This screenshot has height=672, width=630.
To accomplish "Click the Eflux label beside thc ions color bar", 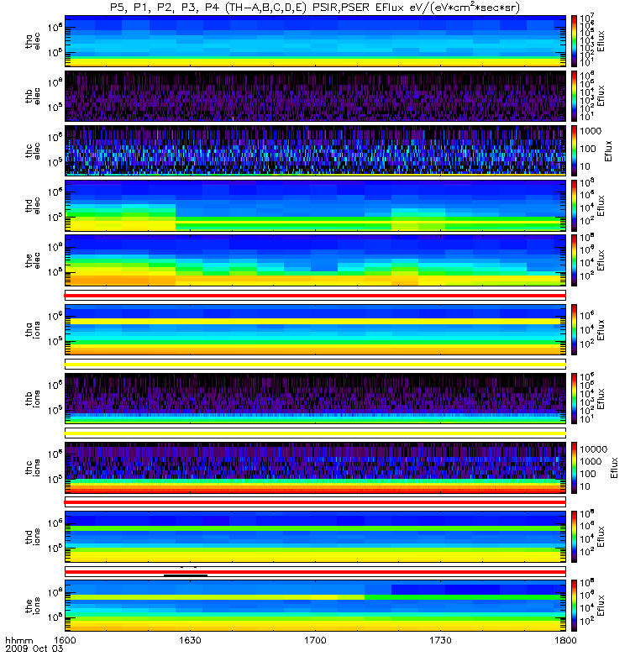I will [x=614, y=468].
